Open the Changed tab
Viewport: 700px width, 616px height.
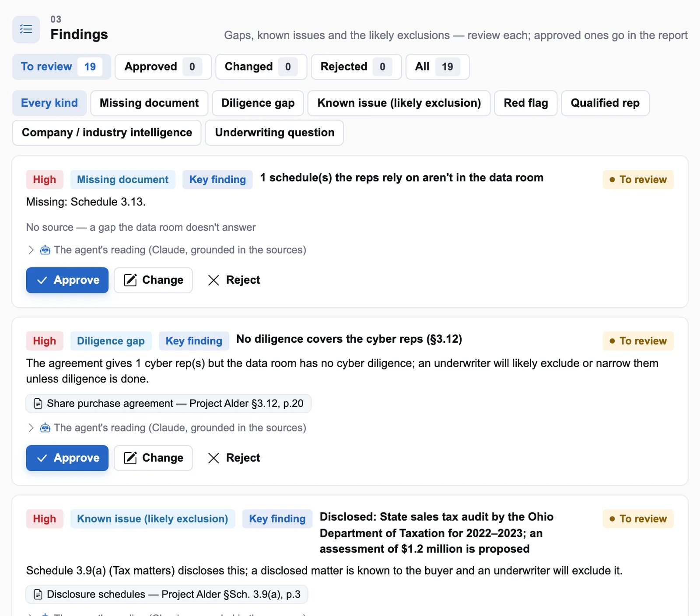[x=261, y=67]
